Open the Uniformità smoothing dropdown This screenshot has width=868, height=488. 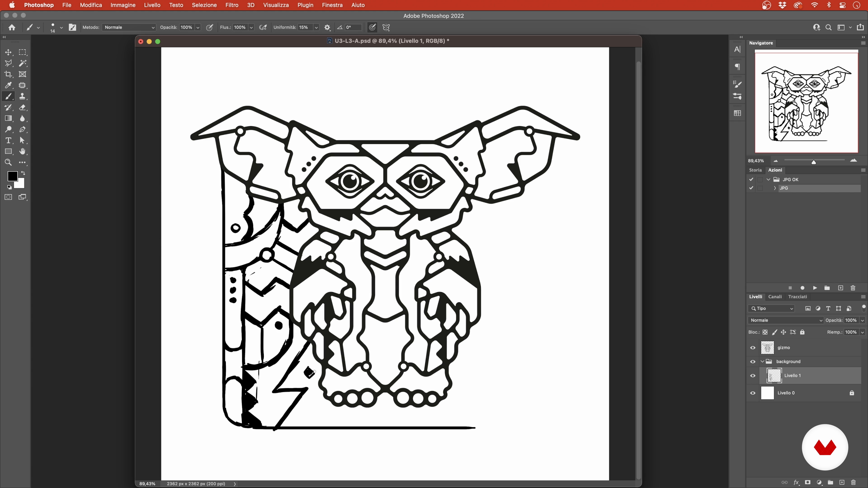pos(316,27)
